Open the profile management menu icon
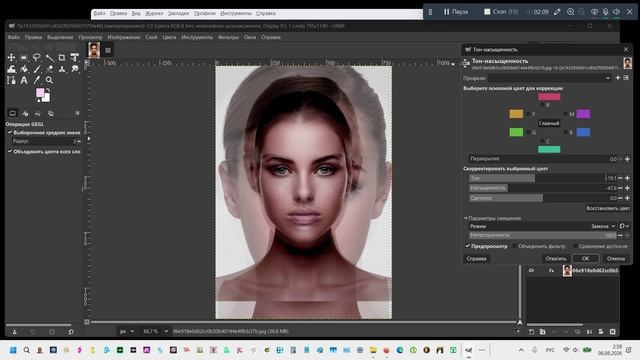Screen dimensions: 640x360 [626, 78]
